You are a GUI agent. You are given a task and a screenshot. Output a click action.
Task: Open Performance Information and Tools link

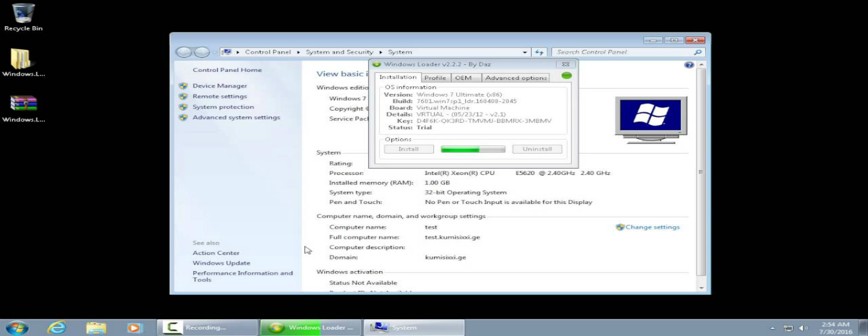pyautogui.click(x=242, y=276)
